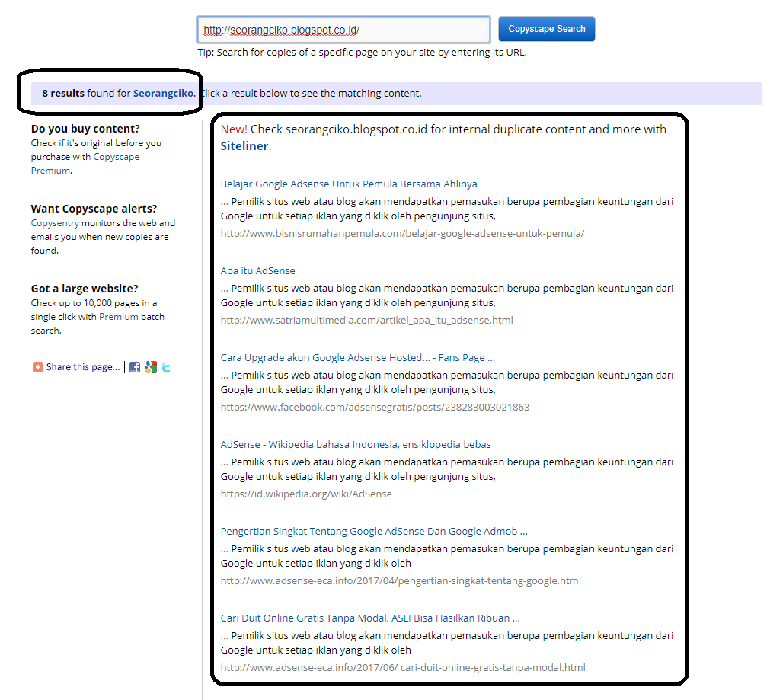This screenshot has width=770, height=700.
Task: Open the bisnisrumahanpemula.com result URL
Action: 402,233
